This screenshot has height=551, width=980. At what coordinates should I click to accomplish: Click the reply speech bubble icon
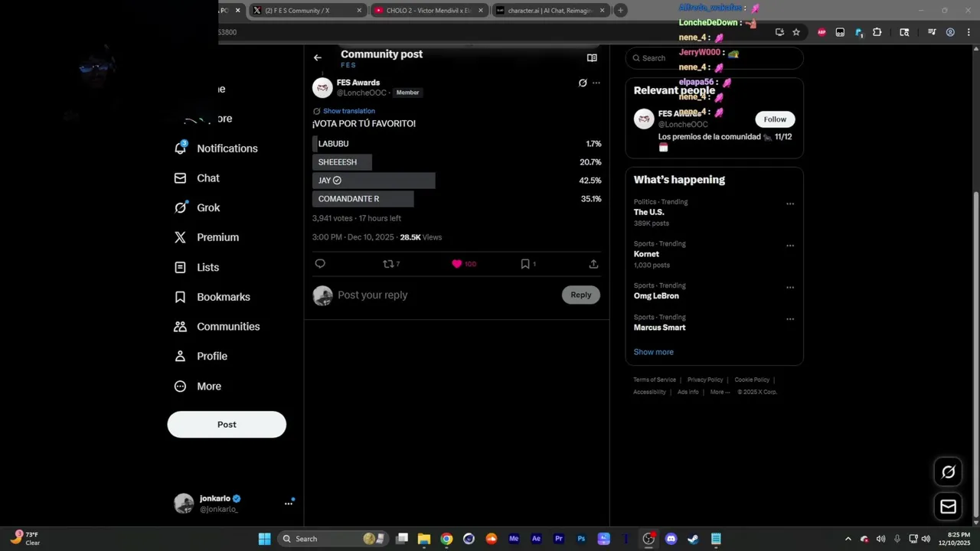coord(320,263)
